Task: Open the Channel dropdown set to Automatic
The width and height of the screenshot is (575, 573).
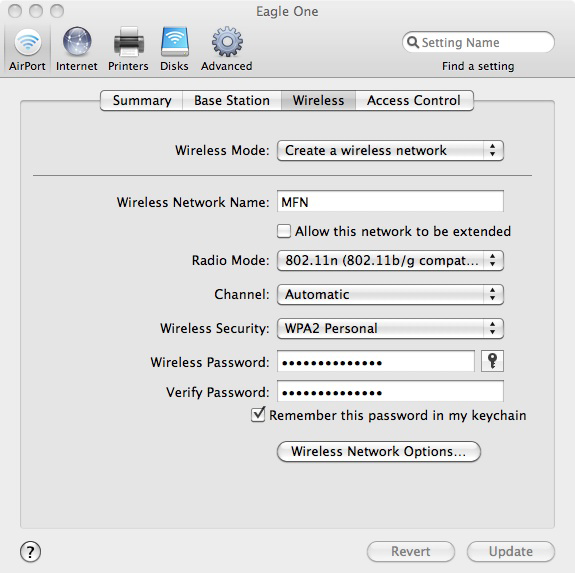Action: (390, 294)
